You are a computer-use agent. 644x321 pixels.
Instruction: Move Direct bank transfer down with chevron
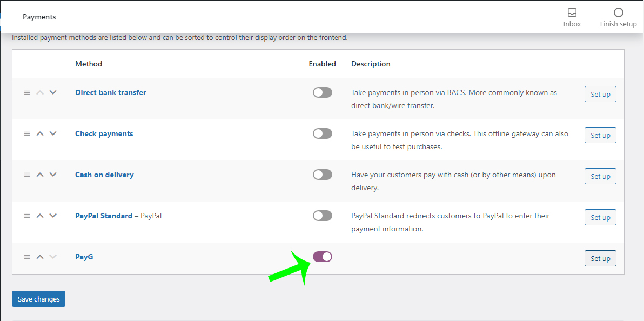pos(52,92)
